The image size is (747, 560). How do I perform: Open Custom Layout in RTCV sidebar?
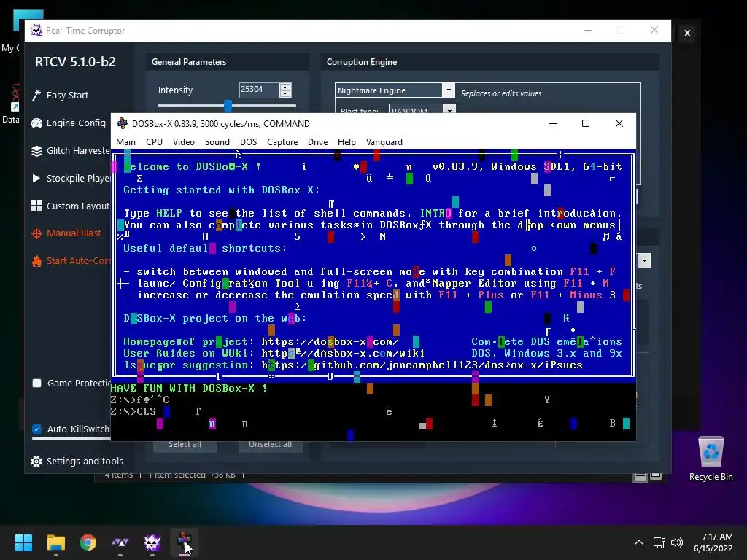pos(70,206)
